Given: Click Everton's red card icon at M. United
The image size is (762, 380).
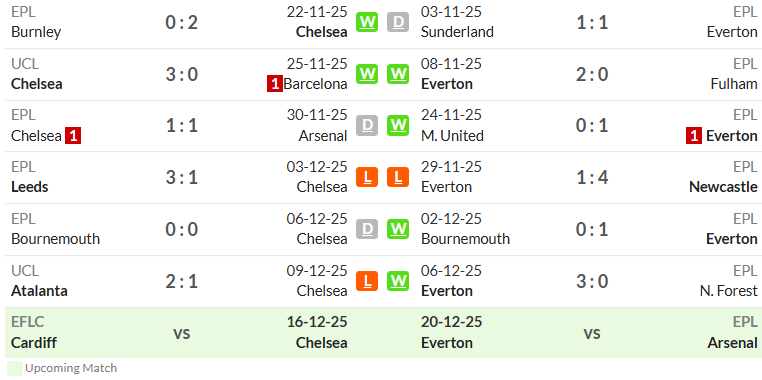Looking at the screenshot, I should tap(694, 136).
